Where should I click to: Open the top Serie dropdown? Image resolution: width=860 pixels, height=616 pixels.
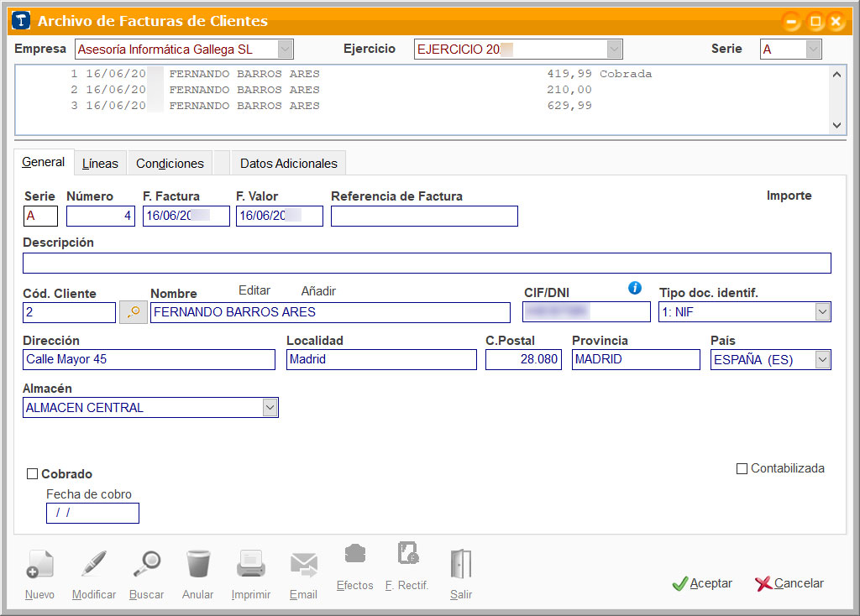pos(813,50)
